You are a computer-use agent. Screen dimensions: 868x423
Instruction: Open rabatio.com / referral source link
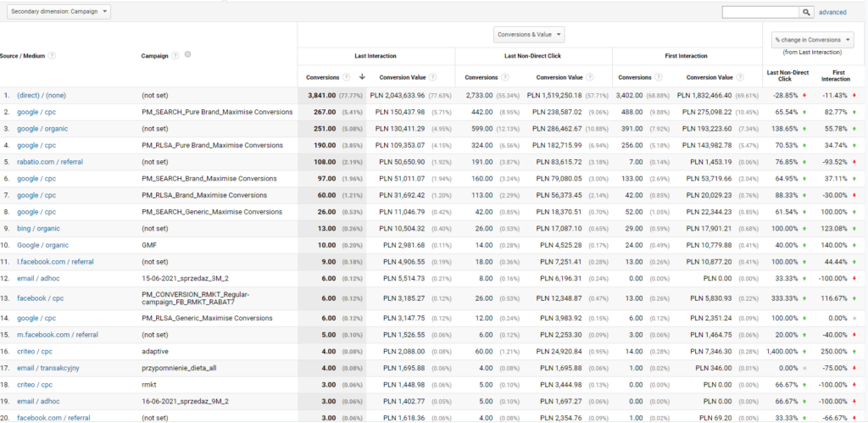click(x=50, y=162)
